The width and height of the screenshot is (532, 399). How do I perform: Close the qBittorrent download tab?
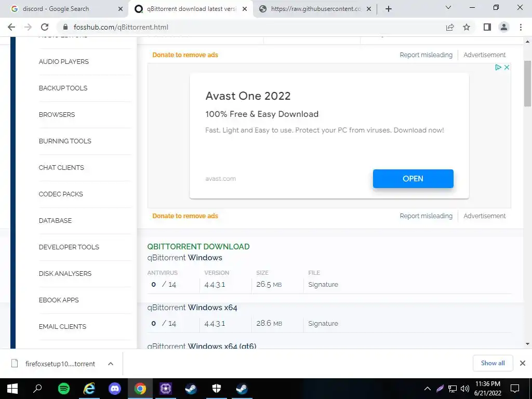245,9
